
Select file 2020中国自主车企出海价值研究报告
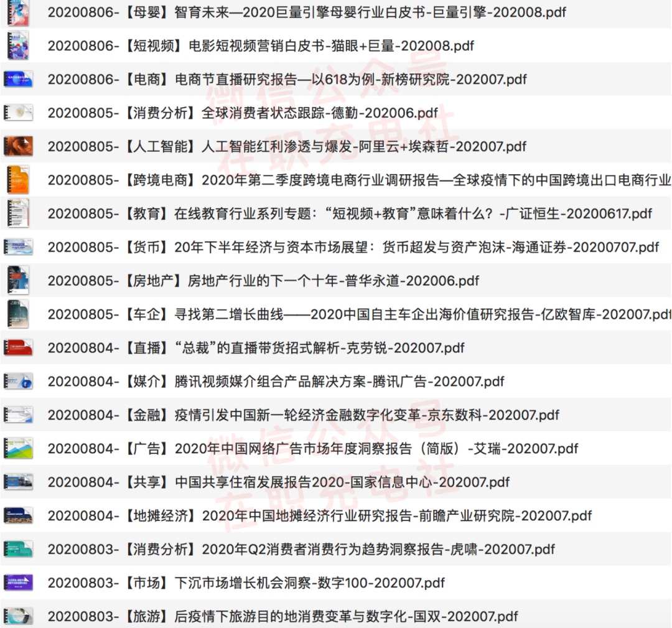pos(359,314)
